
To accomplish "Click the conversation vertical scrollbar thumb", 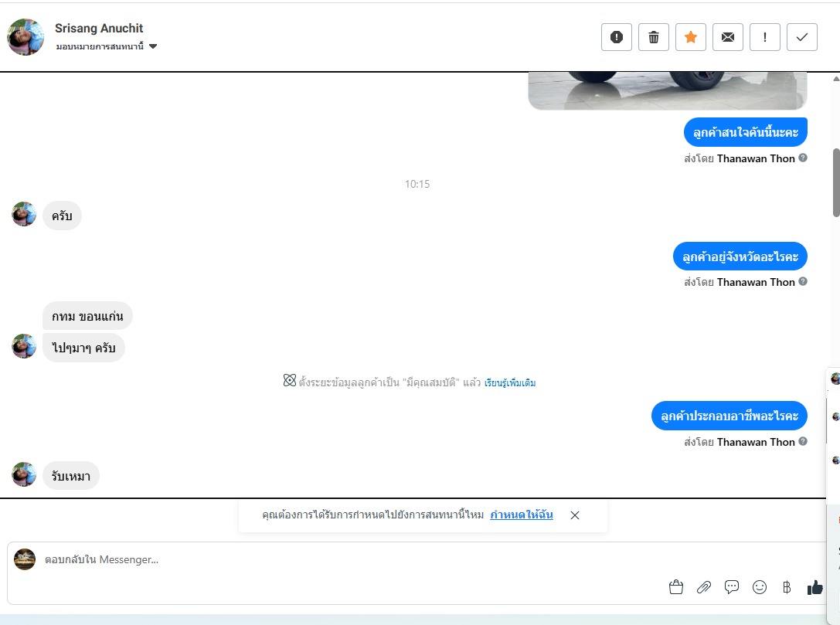I will (x=836, y=182).
